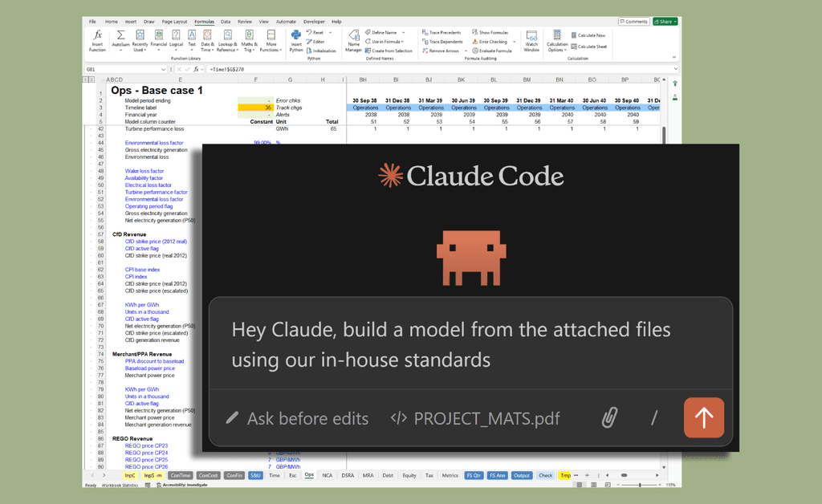Toggle Show Formulas mode
Viewport: 822px width, 504px height.
[490, 32]
